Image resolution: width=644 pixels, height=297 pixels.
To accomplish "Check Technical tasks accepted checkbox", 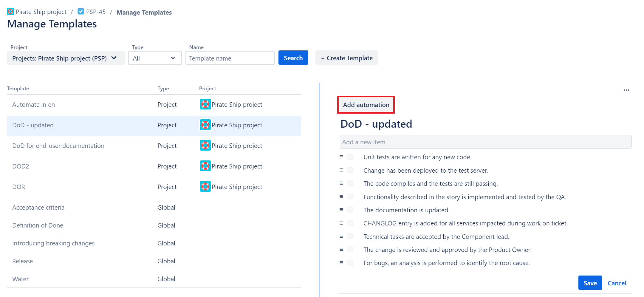I will point(350,236).
